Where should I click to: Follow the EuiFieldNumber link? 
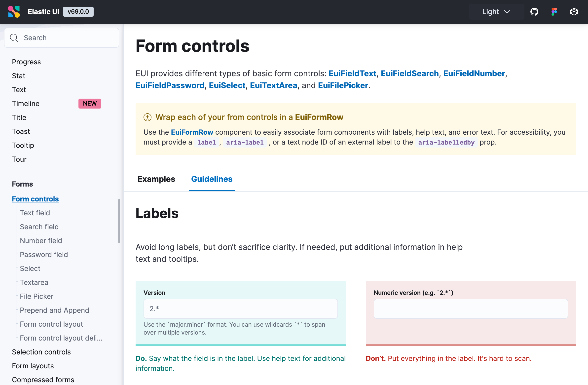(474, 74)
